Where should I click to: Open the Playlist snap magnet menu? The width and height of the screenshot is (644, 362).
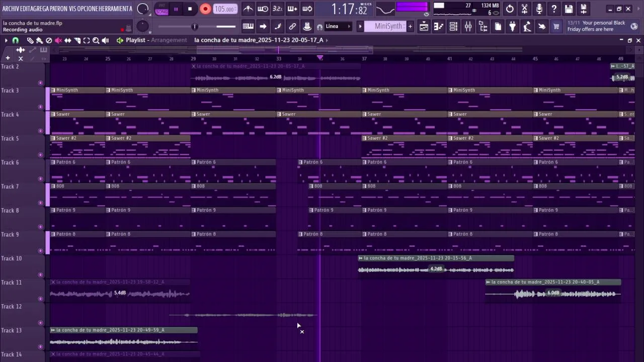pyautogui.click(x=16, y=40)
